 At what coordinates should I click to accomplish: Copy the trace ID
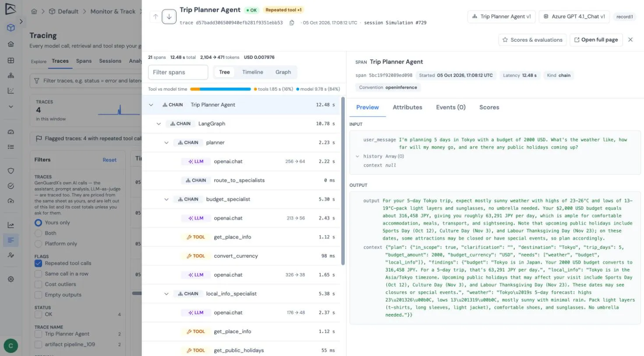[292, 23]
